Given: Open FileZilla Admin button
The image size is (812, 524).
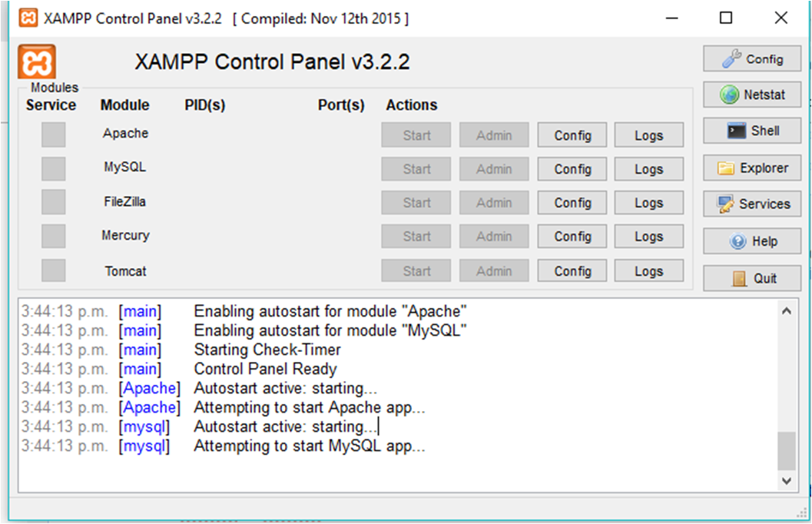Looking at the screenshot, I should point(494,203).
